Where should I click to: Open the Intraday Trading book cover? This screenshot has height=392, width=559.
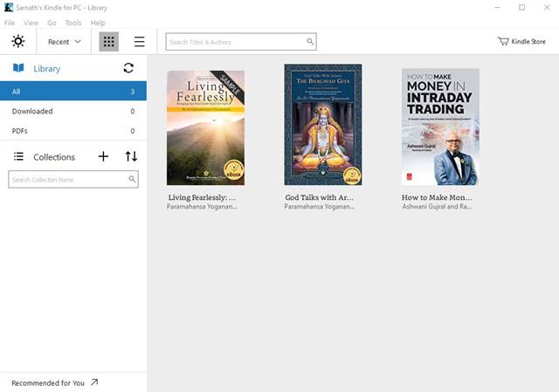(440, 127)
